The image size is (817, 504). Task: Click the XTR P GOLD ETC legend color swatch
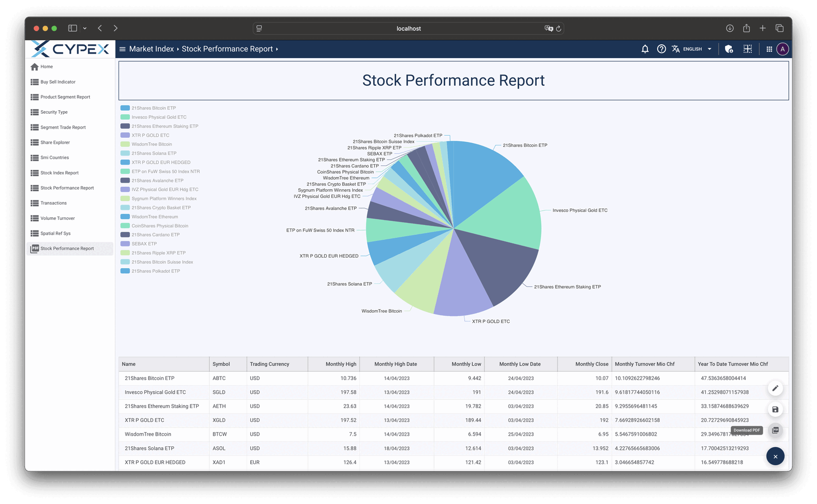(x=125, y=136)
